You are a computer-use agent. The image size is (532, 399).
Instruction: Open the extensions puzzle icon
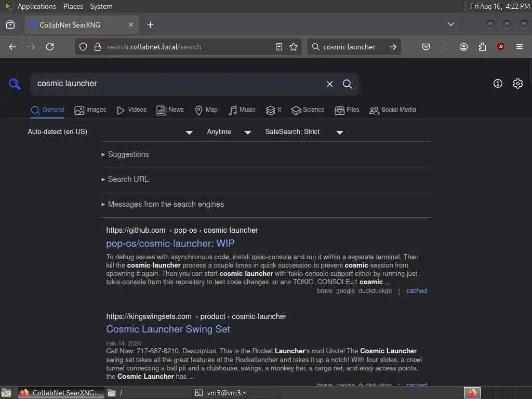coord(482,47)
